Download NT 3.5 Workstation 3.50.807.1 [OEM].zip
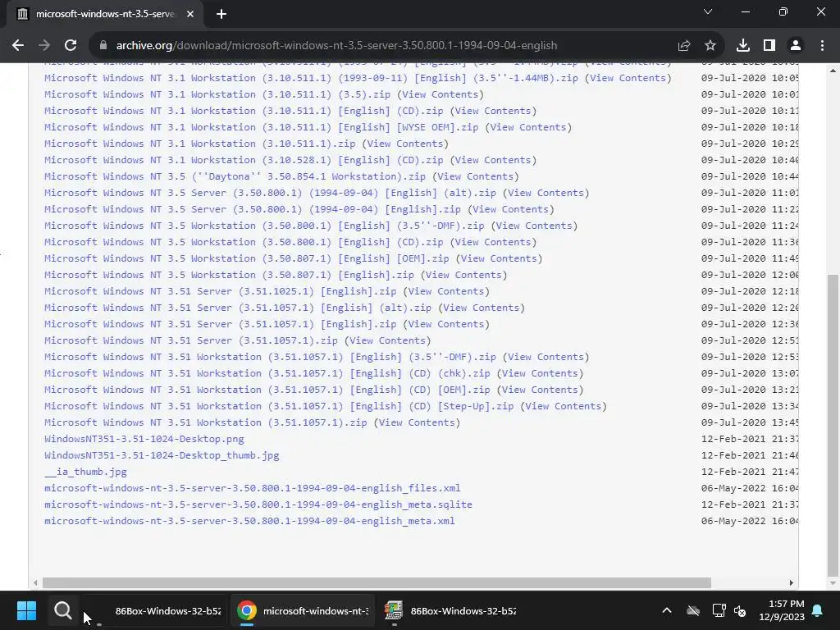The width and height of the screenshot is (840, 630). pyautogui.click(x=246, y=258)
